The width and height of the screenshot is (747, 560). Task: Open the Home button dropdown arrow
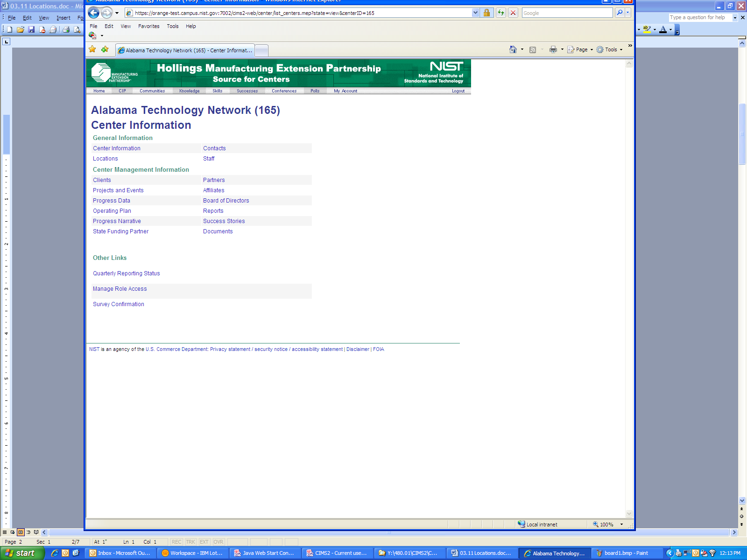click(x=522, y=49)
